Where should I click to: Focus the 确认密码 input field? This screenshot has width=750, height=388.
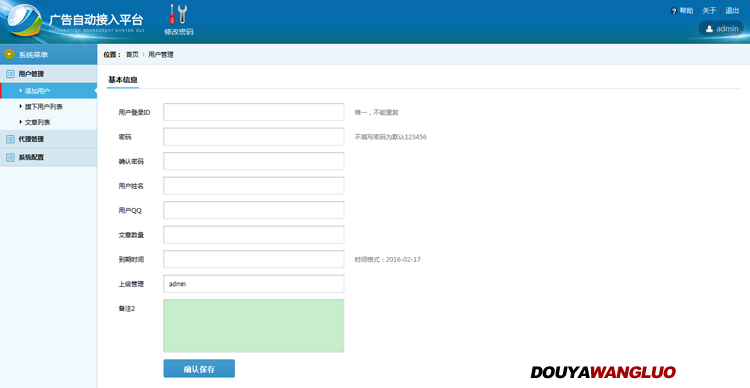[254, 161]
